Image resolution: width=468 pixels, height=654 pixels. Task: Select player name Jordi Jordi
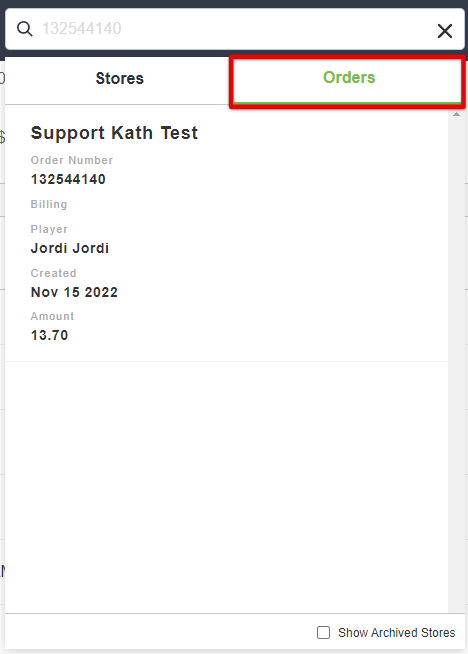tap(70, 248)
